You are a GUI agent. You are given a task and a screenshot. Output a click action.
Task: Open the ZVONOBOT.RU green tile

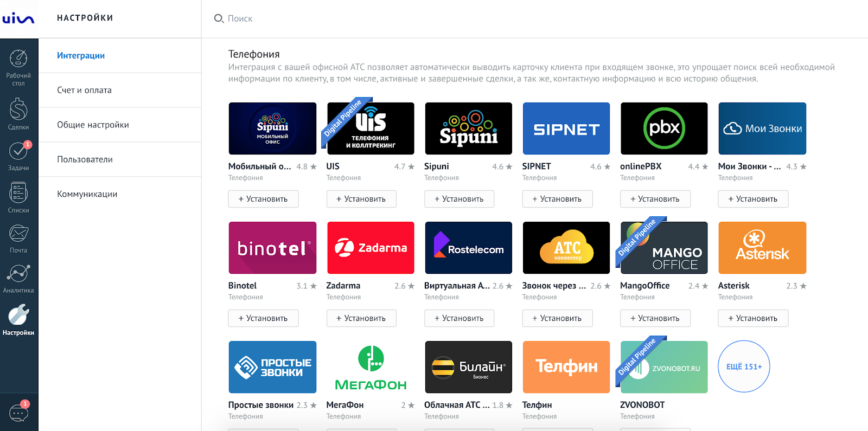(664, 367)
